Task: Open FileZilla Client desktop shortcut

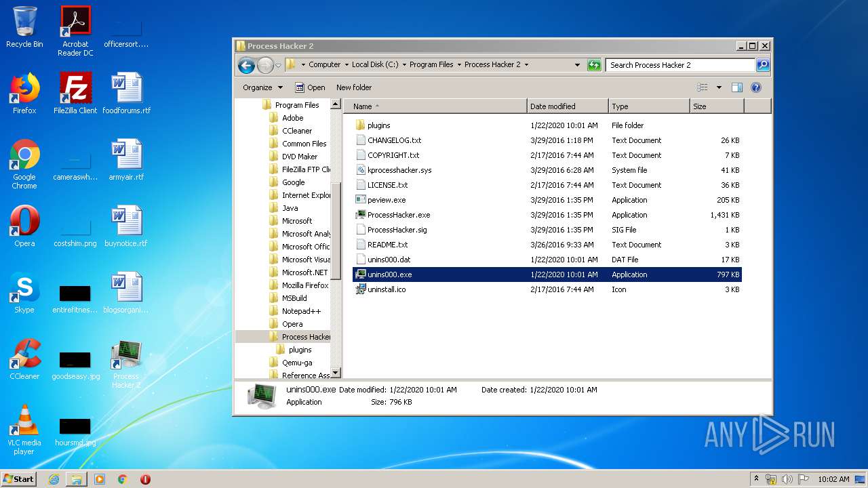Action: point(75,94)
